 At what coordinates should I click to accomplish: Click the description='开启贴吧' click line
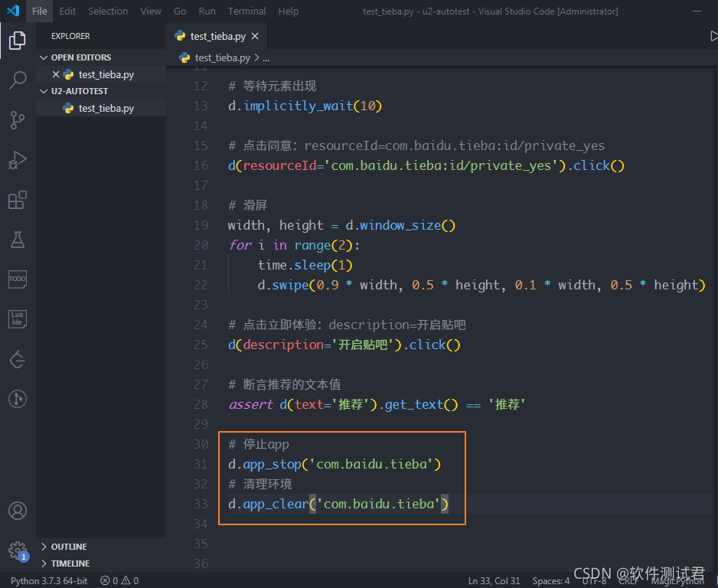pos(344,345)
